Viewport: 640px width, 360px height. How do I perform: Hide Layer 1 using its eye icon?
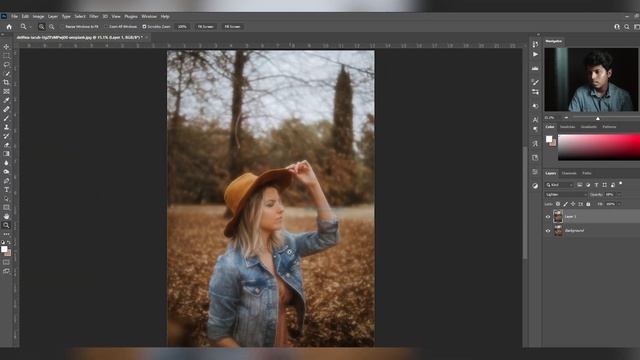point(548,217)
